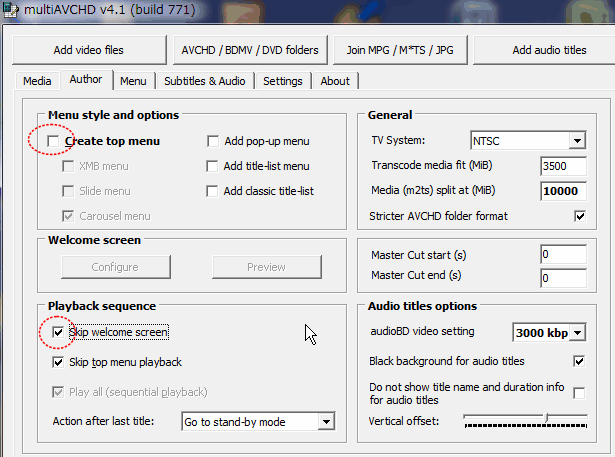Enable the Create top menu checkbox
Viewport: 615px width, 457px height.
52,141
